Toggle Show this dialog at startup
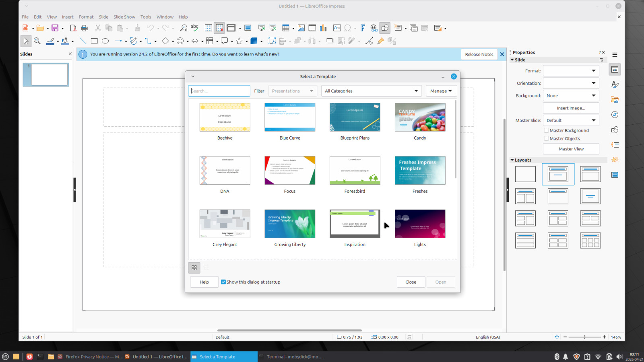 click(x=223, y=282)
